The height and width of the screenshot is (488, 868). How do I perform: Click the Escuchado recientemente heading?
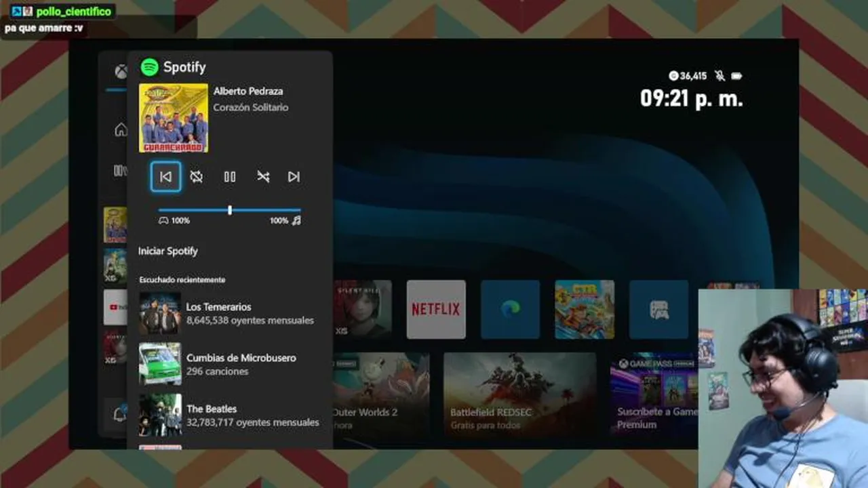click(x=182, y=279)
